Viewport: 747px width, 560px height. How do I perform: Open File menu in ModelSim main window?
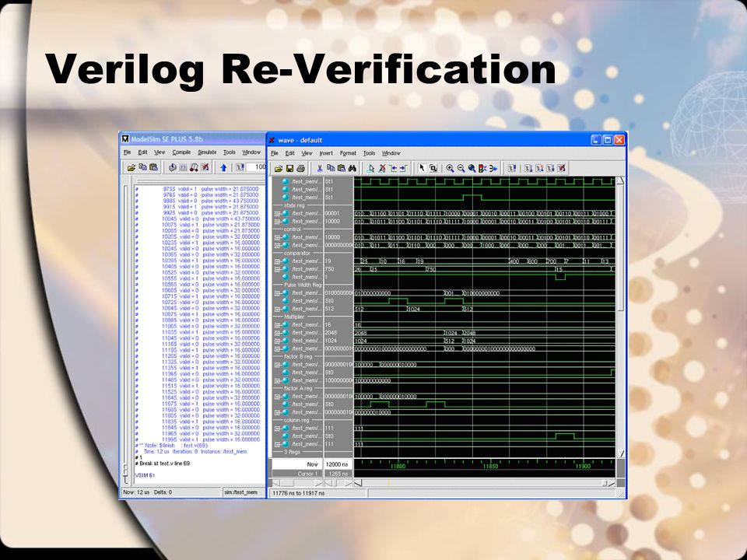[x=127, y=152]
